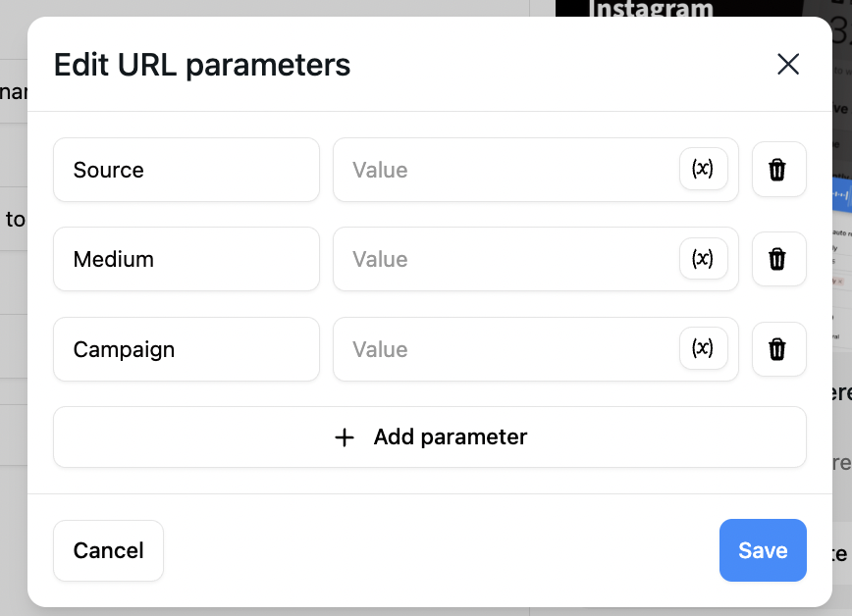Viewport: 852px width, 616px height.
Task: Click the Source name field
Action: [x=186, y=170]
